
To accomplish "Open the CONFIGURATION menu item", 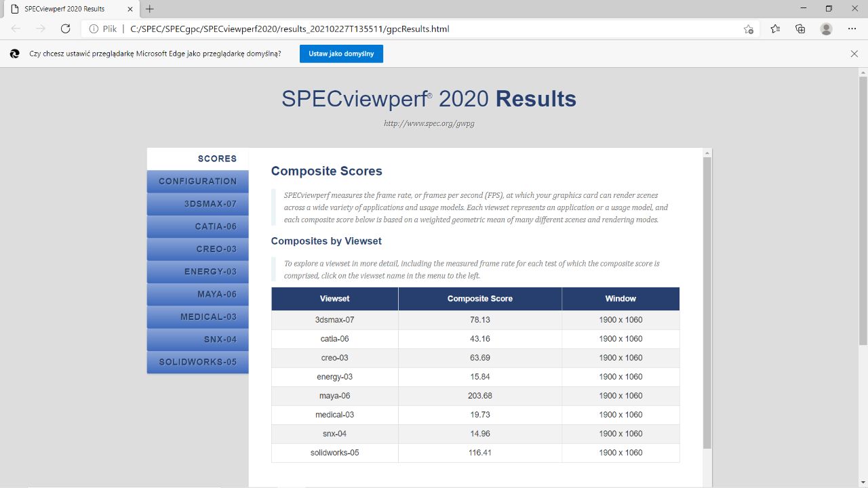I will pyautogui.click(x=197, y=182).
